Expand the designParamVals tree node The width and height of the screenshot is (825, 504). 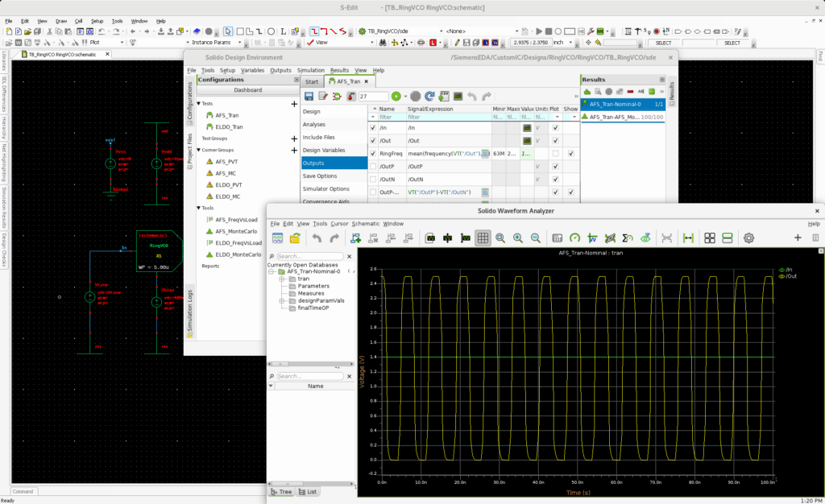(x=282, y=300)
